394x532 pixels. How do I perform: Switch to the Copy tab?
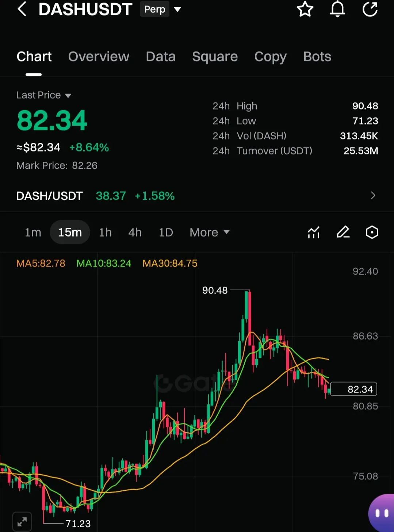point(270,57)
